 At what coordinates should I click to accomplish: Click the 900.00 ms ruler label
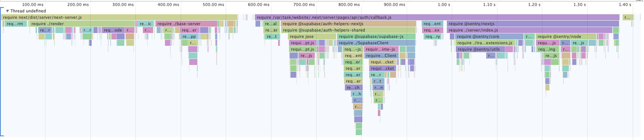394,5
